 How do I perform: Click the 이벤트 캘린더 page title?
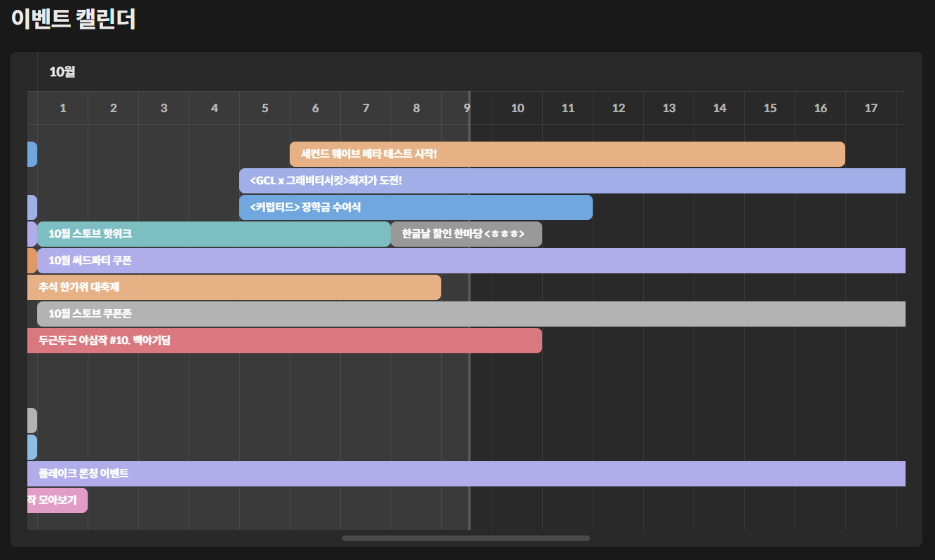click(x=74, y=19)
